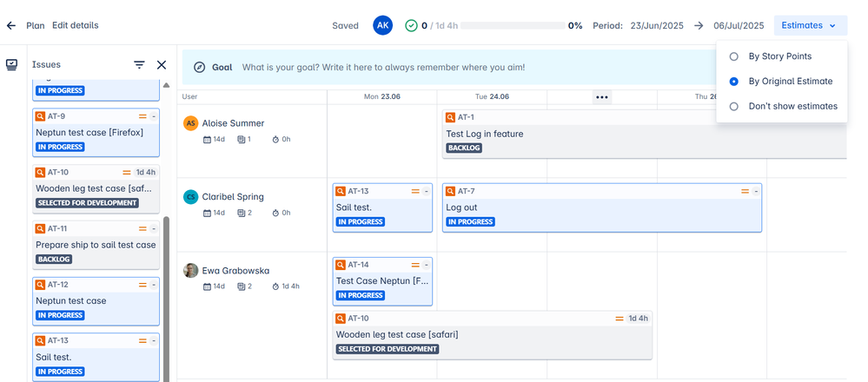Open the end date 06/Jul/2025 picker

(739, 25)
